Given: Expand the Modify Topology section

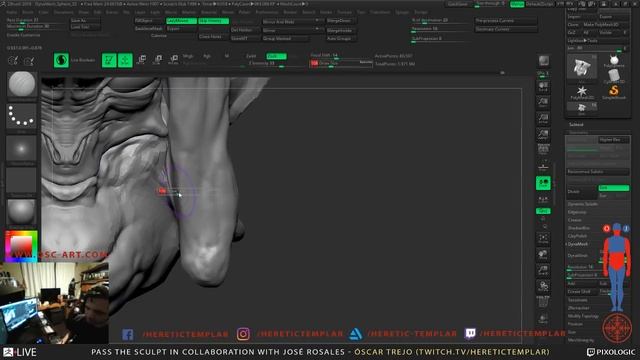Looking at the screenshot, I should pyautogui.click(x=583, y=316).
